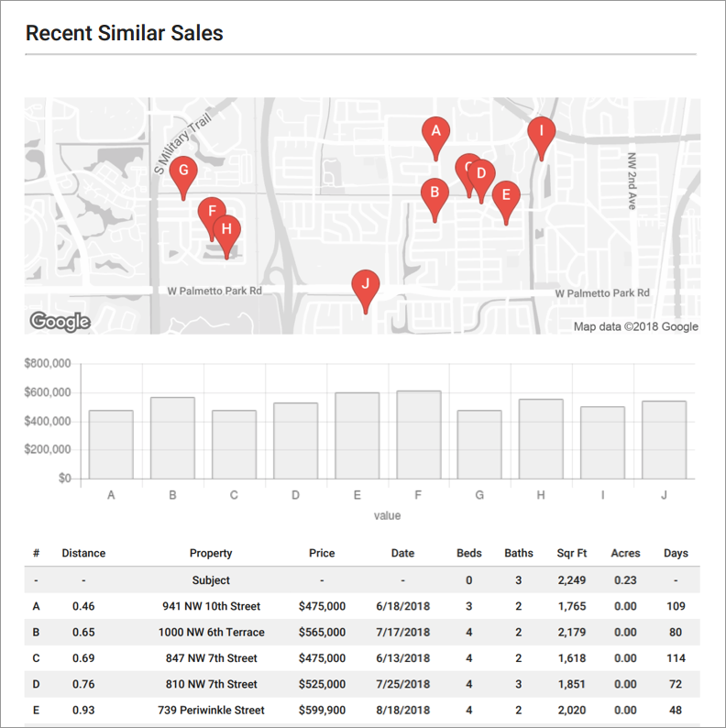Select the H map pin
726x728 pixels.
pos(227,230)
